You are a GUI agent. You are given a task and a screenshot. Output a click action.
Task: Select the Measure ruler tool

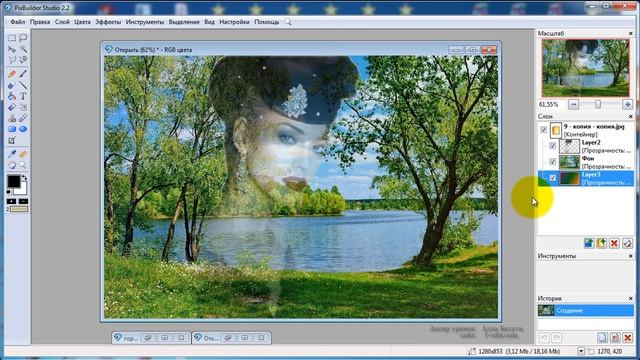point(23,154)
